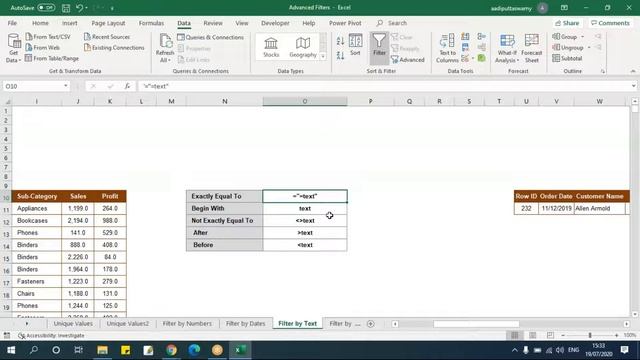Click the Insert Function fx icon
The height and width of the screenshot is (360, 640).
click(127, 86)
